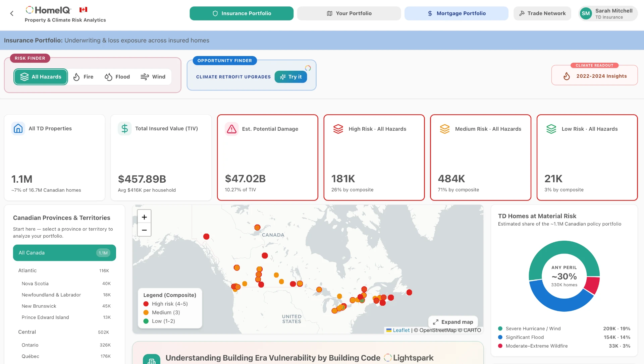Click the green High-risk legend dot for Low
Screen dimensions: 644x364
click(x=146, y=321)
